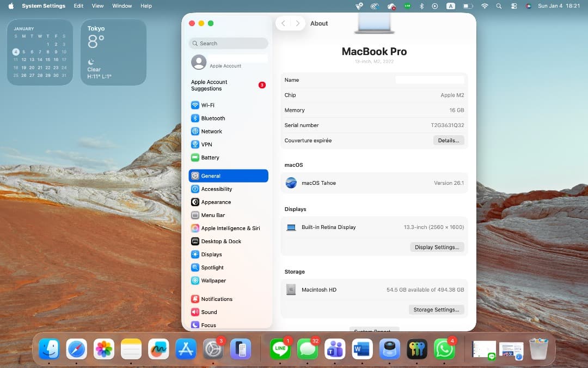
Task: Open the Window menu in menu bar
Action: pos(122,6)
